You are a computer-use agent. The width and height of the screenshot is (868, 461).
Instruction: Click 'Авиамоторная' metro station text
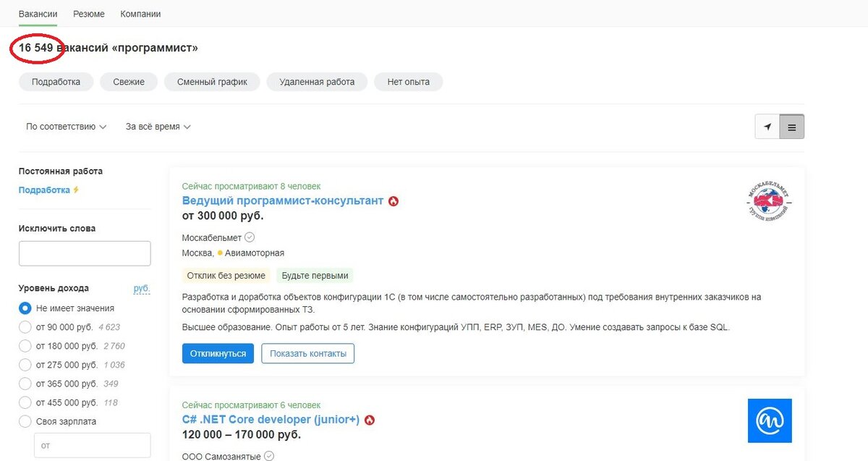point(255,253)
